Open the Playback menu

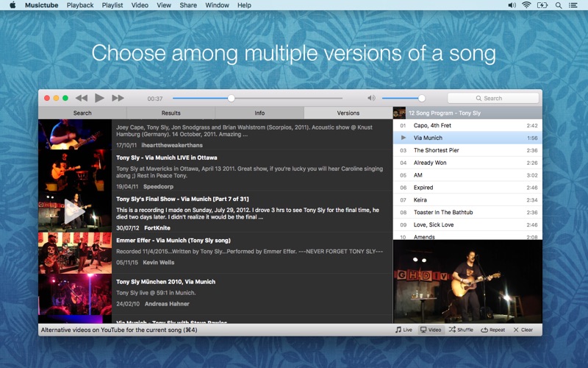(80, 5)
